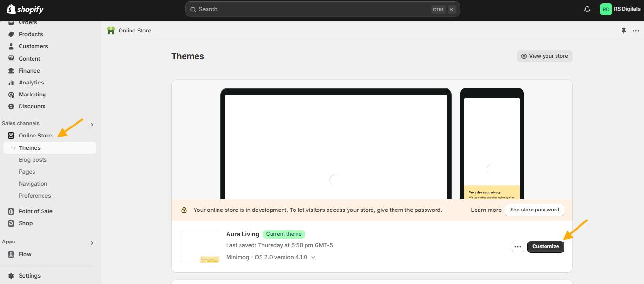Click View your store

coord(545,56)
